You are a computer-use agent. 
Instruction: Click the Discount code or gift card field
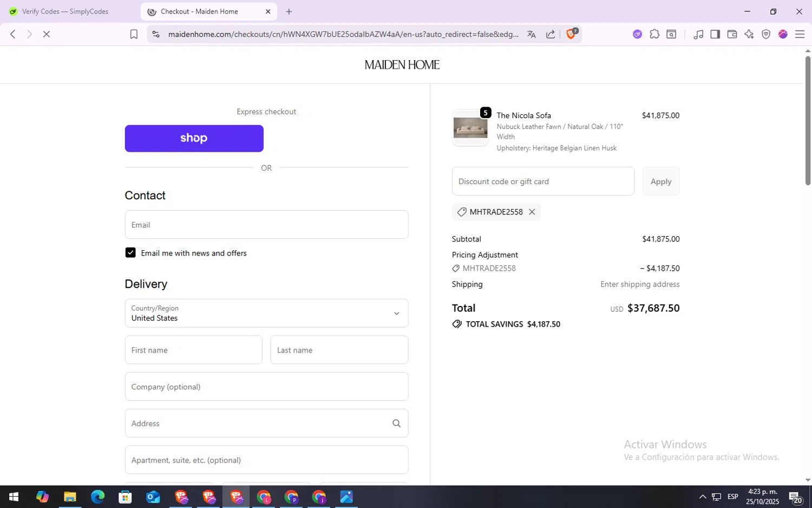pyautogui.click(x=543, y=181)
